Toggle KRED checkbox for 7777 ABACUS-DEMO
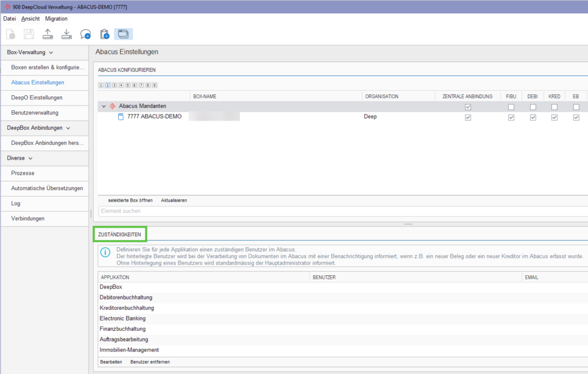Image resolution: width=588 pixels, height=374 pixels. pos(554,117)
